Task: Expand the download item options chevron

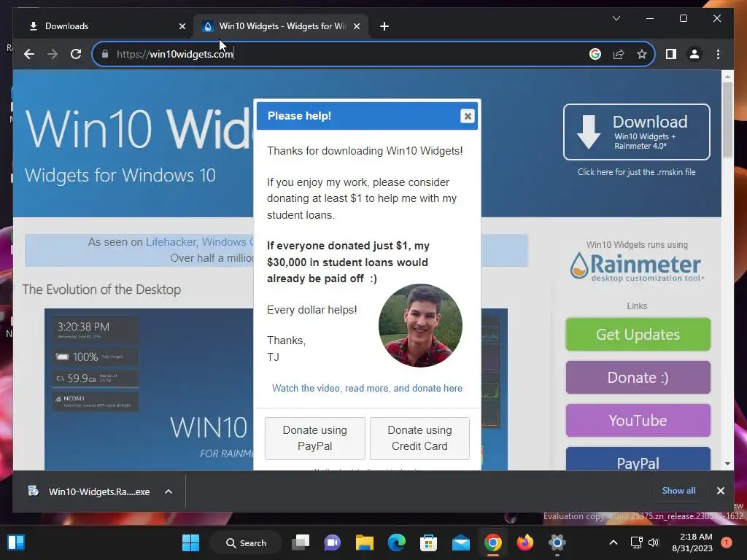Action: [x=169, y=491]
